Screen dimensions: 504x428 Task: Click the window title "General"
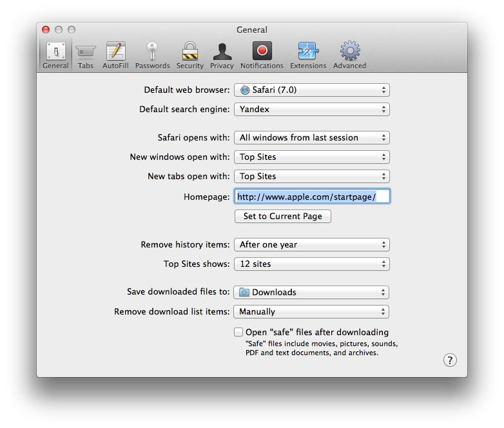[x=252, y=30]
